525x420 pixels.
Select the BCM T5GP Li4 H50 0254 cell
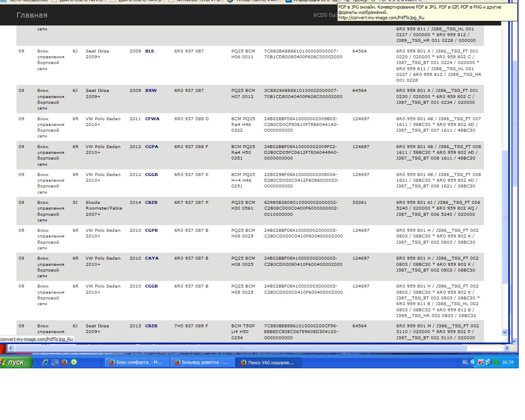243,332
